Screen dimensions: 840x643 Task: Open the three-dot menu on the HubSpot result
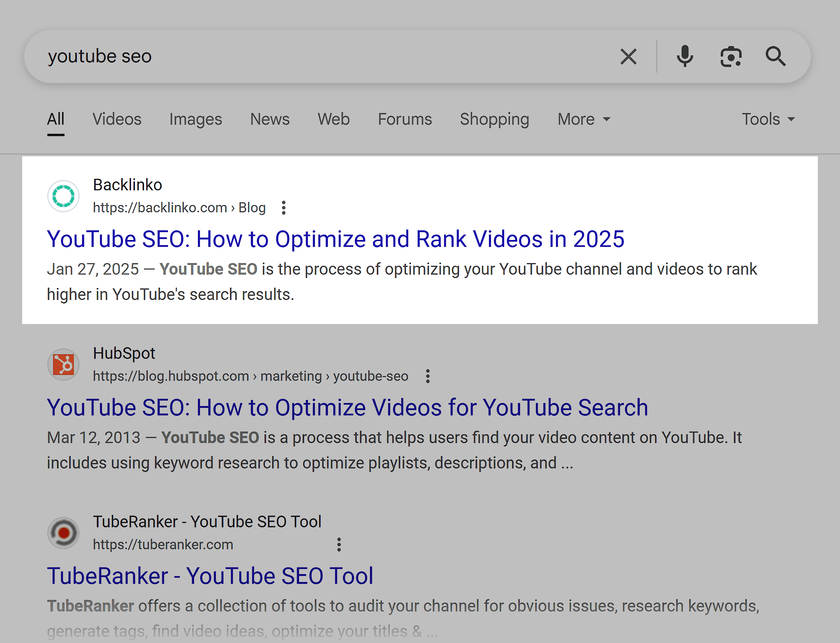(x=427, y=376)
